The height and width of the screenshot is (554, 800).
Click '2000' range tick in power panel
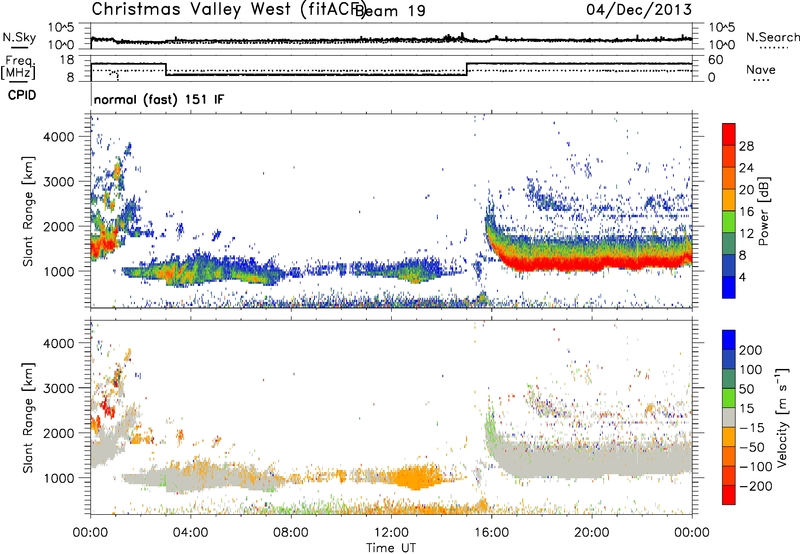(x=58, y=226)
